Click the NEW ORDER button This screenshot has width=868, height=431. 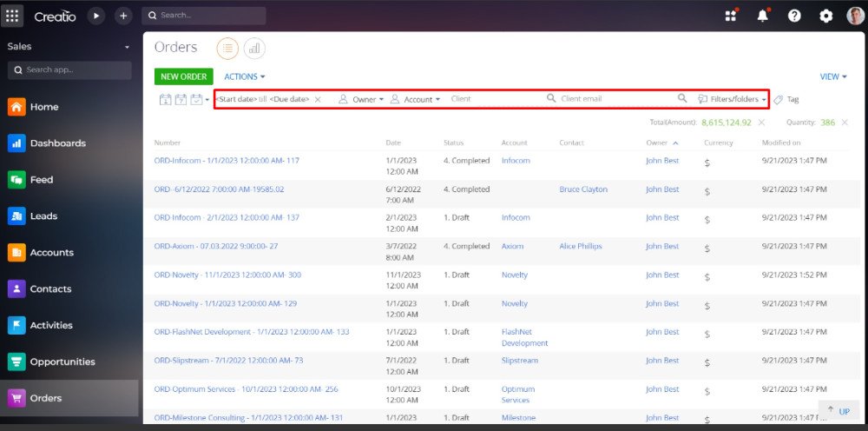coord(183,76)
